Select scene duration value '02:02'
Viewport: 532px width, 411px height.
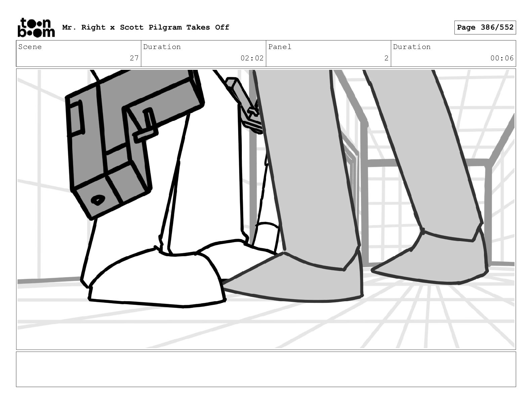pos(252,58)
